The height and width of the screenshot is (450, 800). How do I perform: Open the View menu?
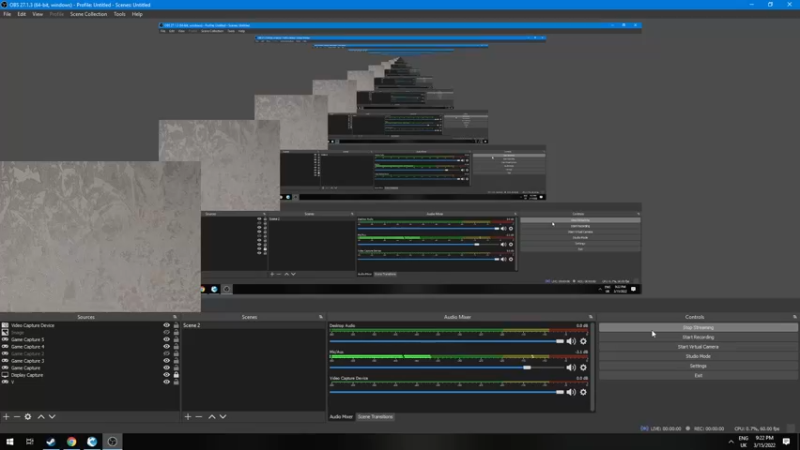click(38, 14)
